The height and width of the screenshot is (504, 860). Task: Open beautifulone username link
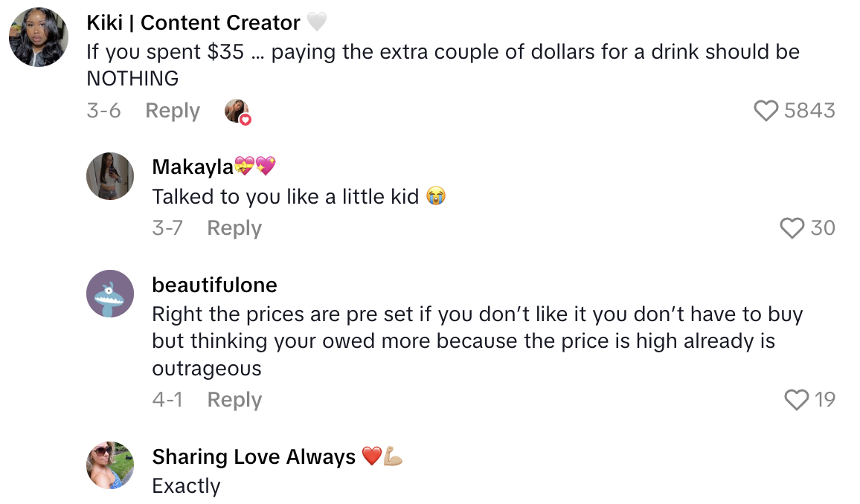click(214, 285)
